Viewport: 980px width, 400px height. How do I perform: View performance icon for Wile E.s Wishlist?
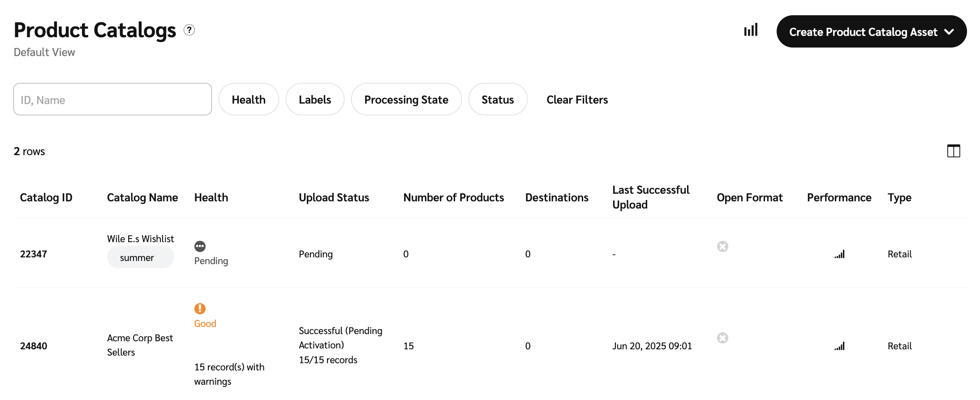(839, 254)
